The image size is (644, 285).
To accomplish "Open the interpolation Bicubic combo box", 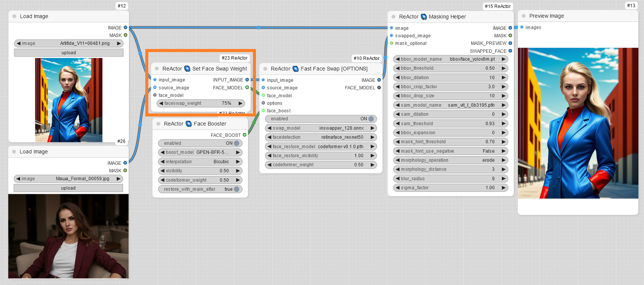I will [x=200, y=162].
